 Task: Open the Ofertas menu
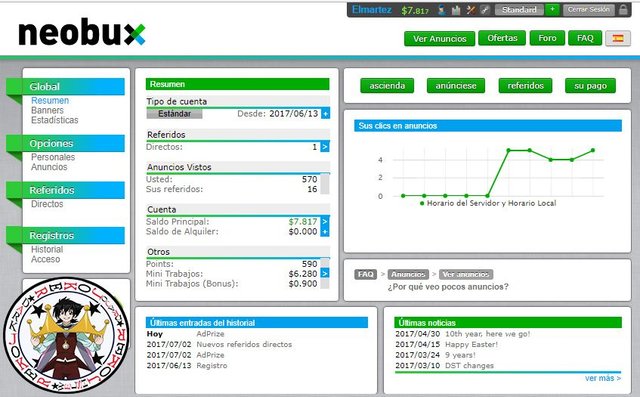pyautogui.click(x=502, y=38)
